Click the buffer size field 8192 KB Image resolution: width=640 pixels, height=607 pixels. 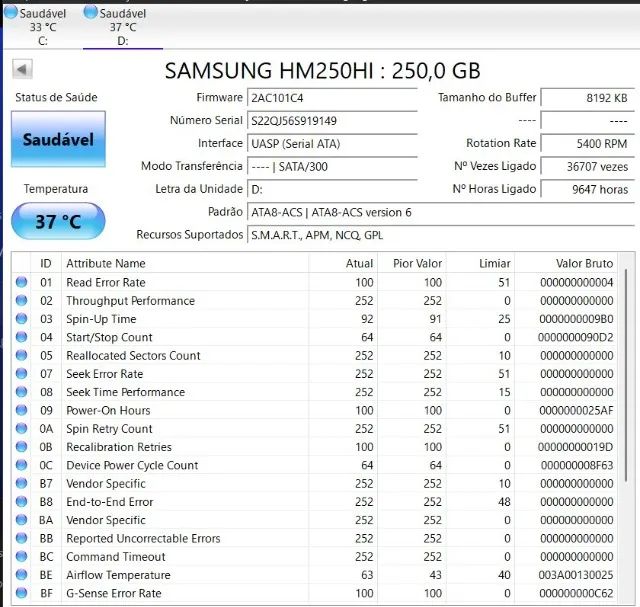(x=588, y=98)
